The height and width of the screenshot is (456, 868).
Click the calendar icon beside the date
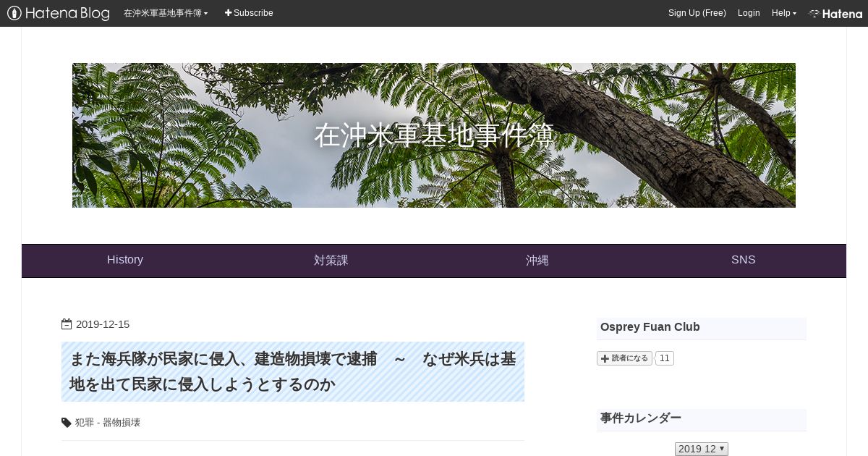tap(67, 324)
